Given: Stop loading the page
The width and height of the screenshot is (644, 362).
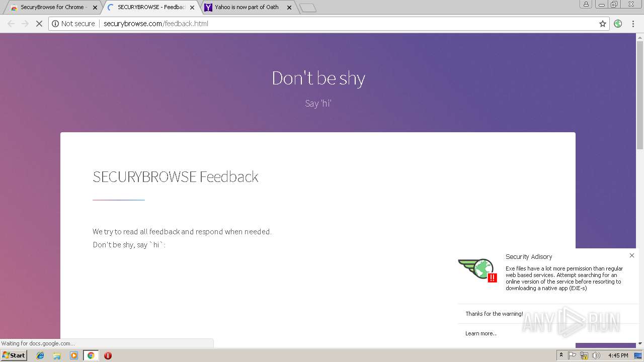Looking at the screenshot, I should point(39,24).
